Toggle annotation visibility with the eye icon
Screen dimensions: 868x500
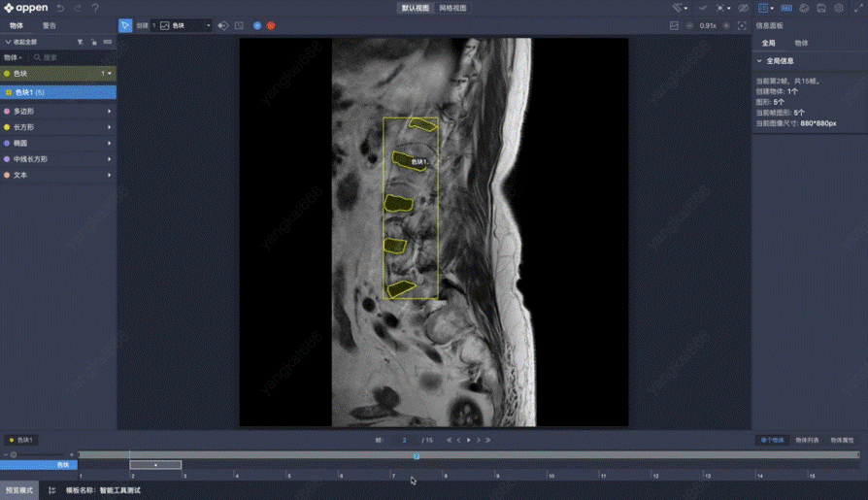[743, 8]
